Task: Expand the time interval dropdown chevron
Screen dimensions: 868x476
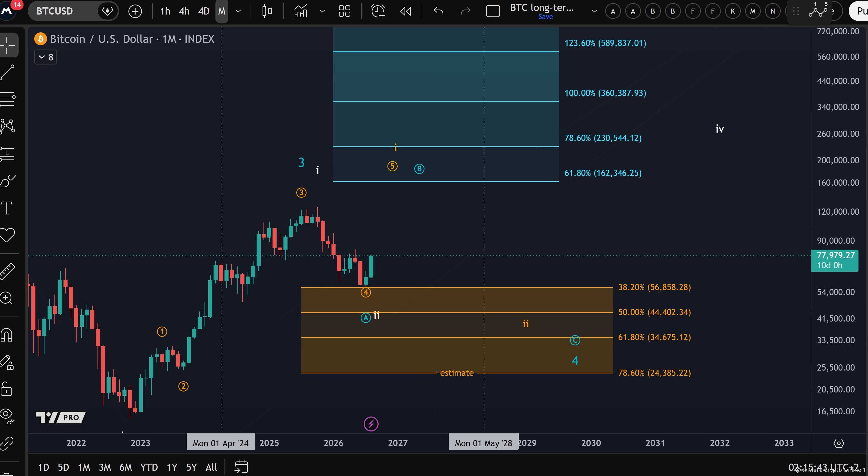Action: click(x=238, y=11)
